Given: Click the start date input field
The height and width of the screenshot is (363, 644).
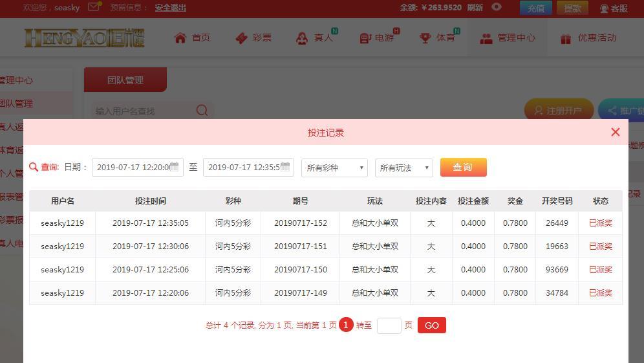Looking at the screenshot, I should (x=138, y=168).
